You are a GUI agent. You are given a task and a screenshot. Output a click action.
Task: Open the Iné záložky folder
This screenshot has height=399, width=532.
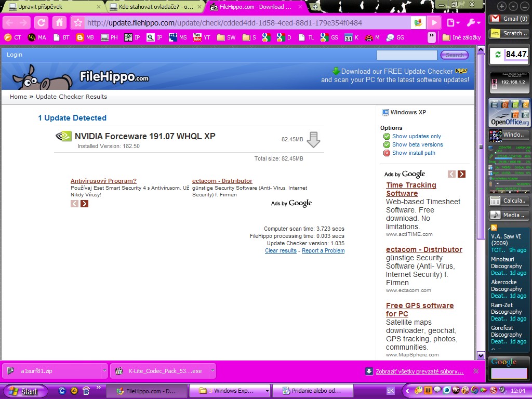(x=461, y=37)
